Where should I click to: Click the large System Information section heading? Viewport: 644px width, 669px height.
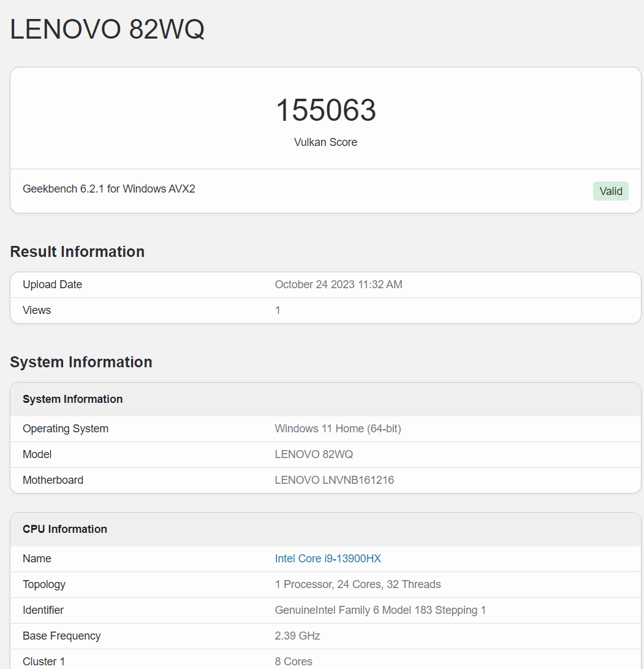tap(81, 362)
